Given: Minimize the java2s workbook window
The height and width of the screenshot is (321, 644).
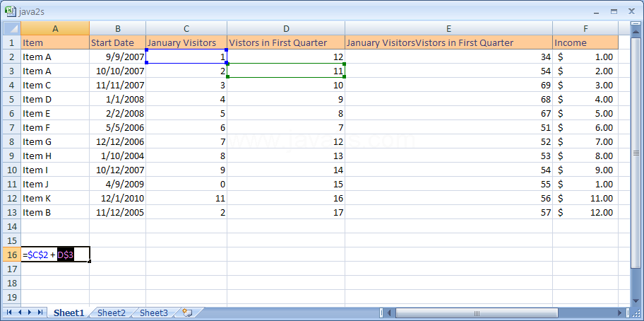Looking at the screenshot, I should pyautogui.click(x=597, y=12).
